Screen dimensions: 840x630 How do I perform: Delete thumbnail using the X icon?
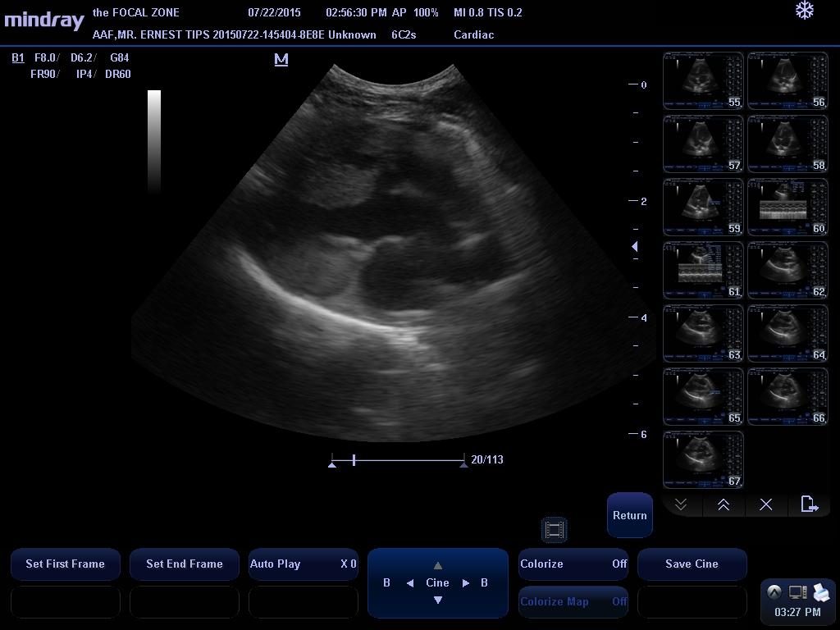click(765, 504)
